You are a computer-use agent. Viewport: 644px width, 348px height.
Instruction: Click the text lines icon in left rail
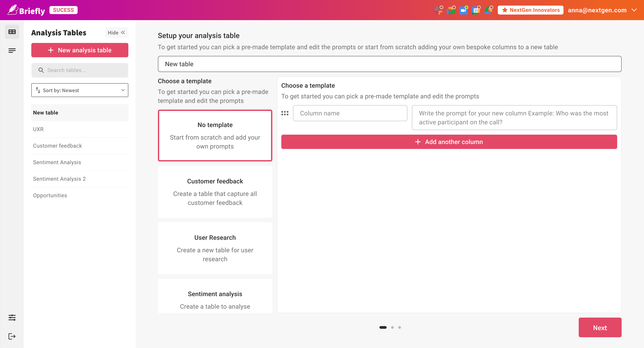(12, 51)
